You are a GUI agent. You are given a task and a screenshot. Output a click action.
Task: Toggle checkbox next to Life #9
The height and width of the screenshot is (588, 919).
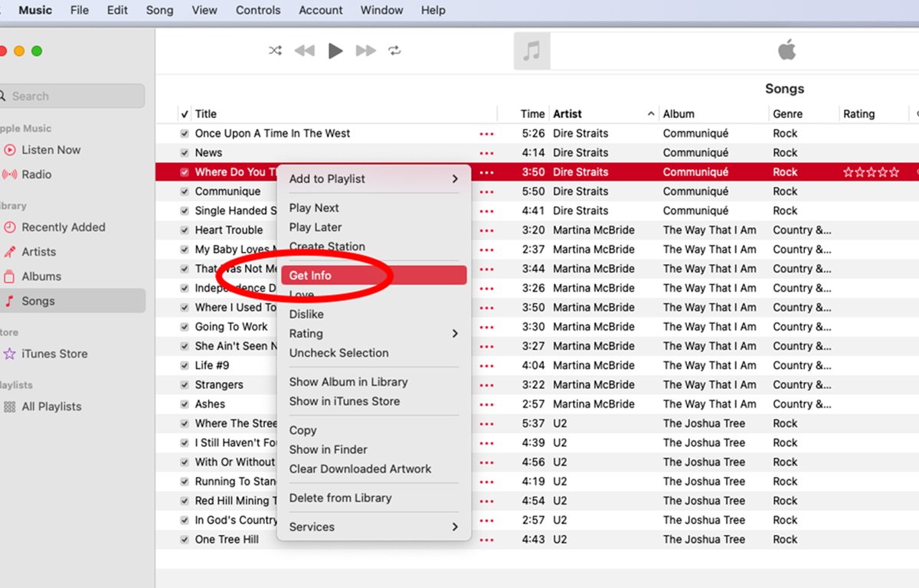click(x=185, y=366)
